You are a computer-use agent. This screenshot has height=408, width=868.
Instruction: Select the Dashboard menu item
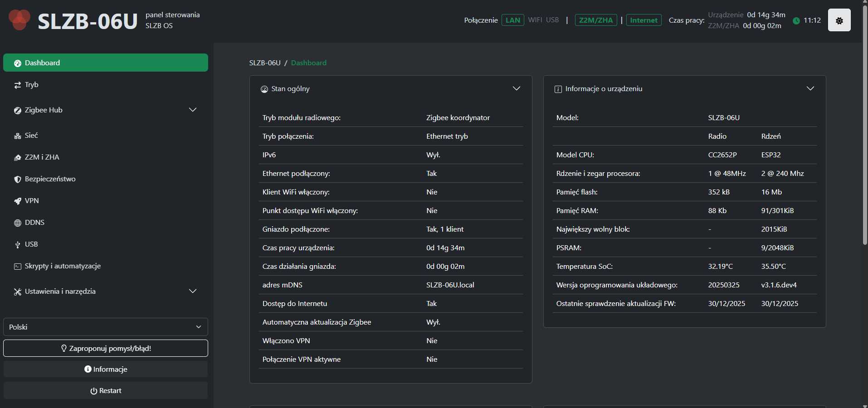coord(105,63)
